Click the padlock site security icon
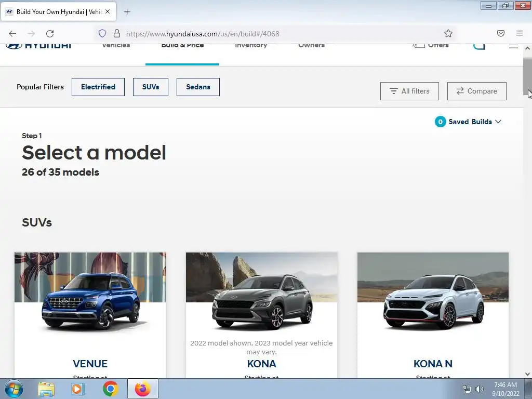 pos(117,33)
